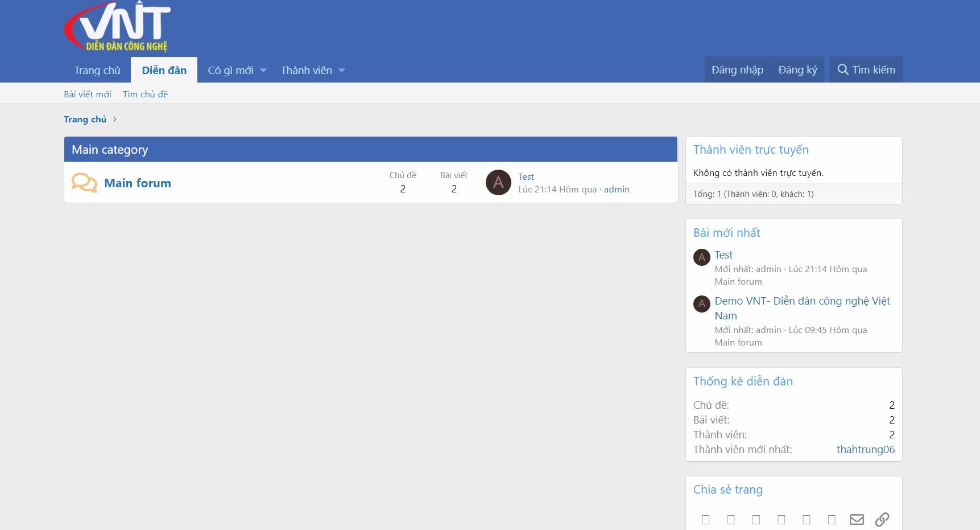Open the Trang chủ menu item

point(97,69)
